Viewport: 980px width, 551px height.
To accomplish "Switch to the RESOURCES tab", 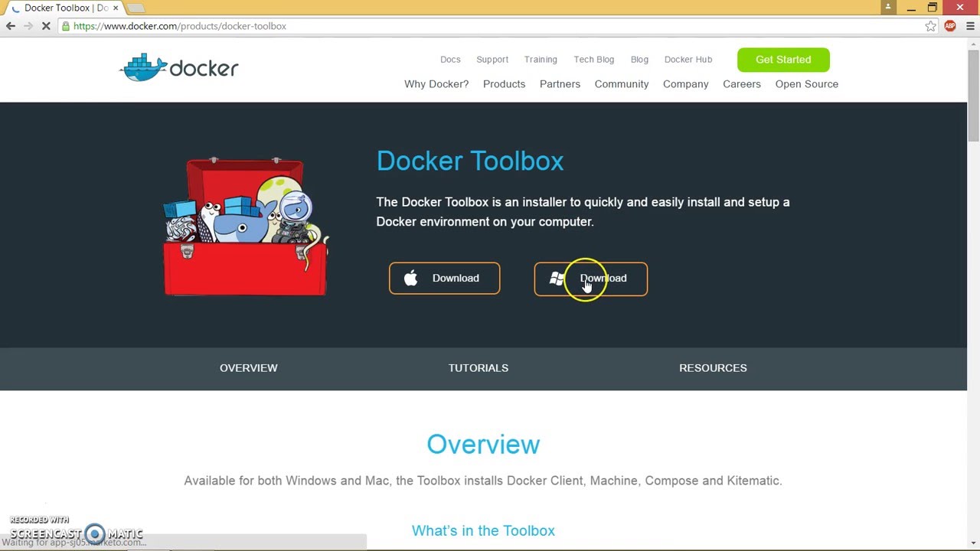I will tap(713, 368).
